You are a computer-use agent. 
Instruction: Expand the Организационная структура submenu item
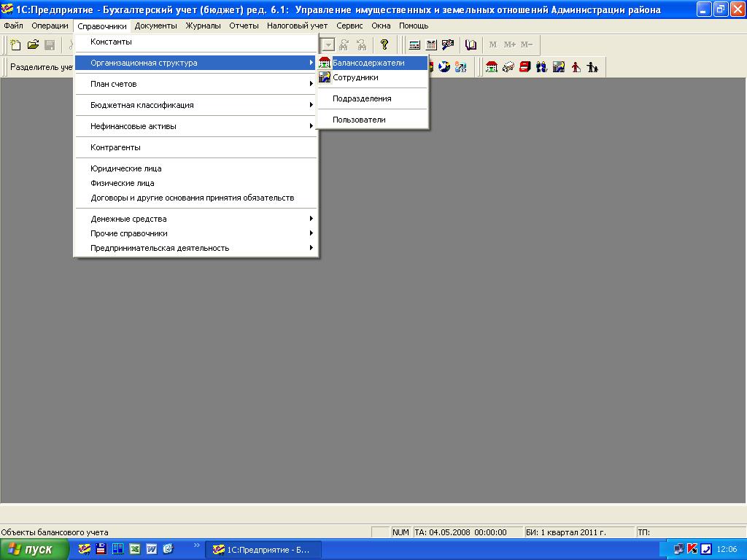pos(196,63)
